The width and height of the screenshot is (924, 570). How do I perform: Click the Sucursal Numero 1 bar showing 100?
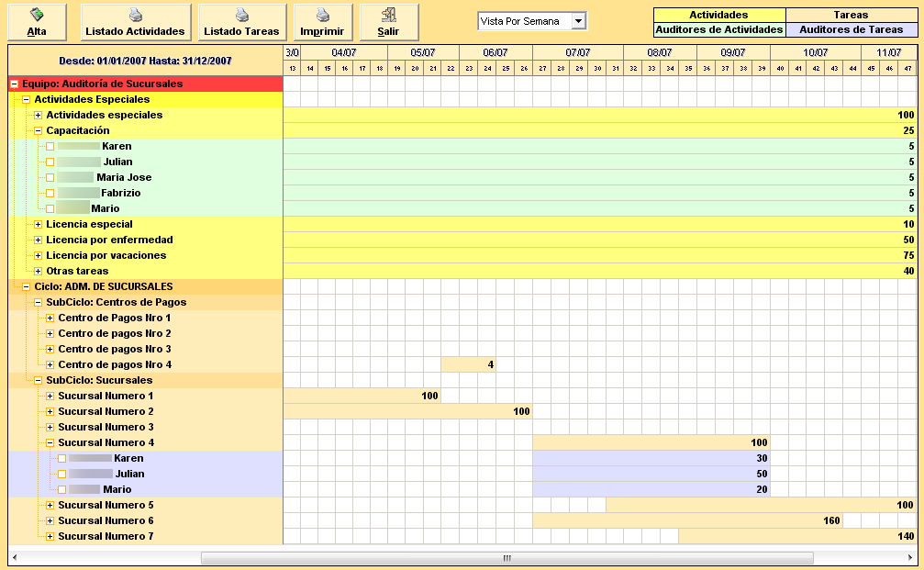click(362, 396)
